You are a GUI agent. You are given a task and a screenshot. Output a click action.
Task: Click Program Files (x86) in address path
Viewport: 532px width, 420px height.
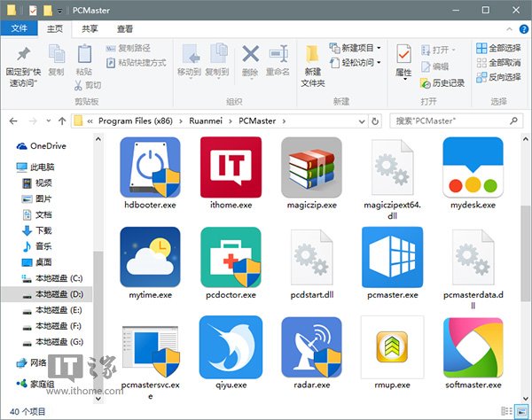click(136, 121)
